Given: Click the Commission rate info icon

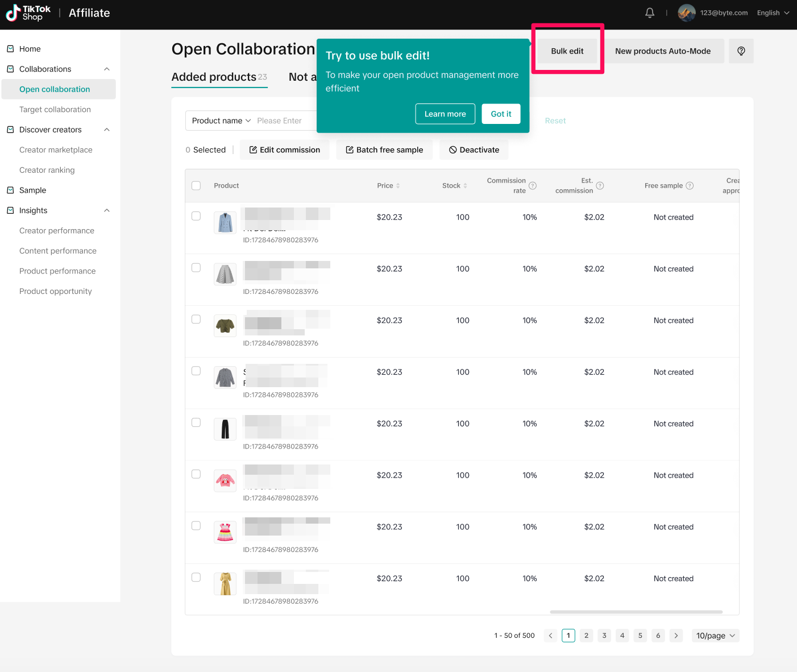Looking at the screenshot, I should 533,185.
